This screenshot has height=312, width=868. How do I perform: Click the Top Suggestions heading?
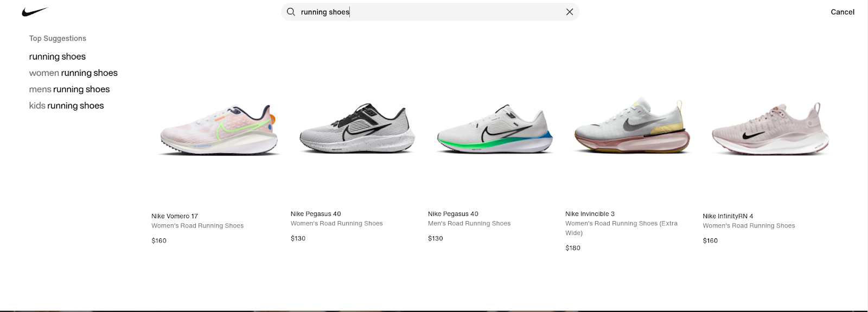pos(58,38)
